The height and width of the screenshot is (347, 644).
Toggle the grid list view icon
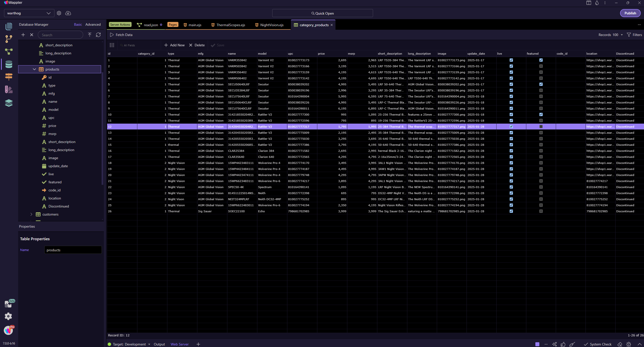coord(112,45)
